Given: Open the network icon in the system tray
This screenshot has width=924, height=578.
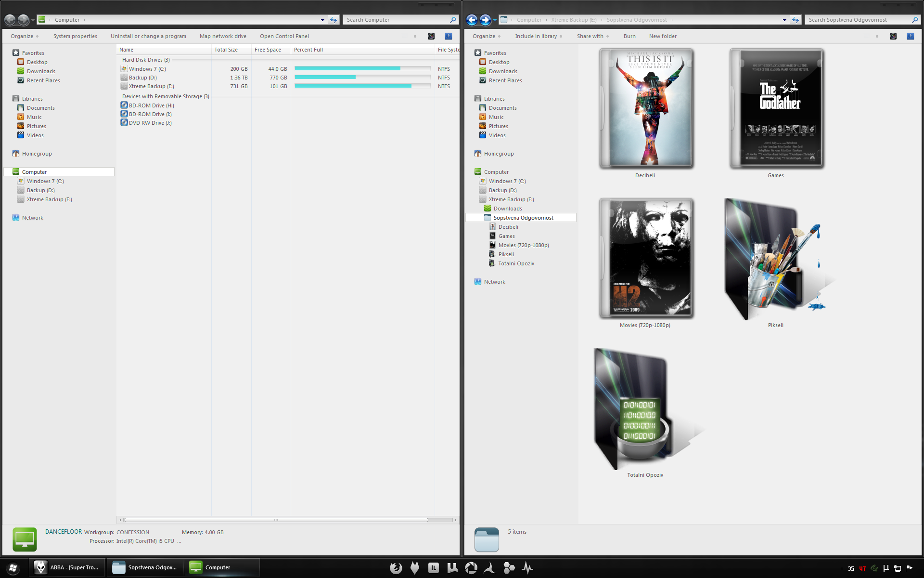Looking at the screenshot, I should (x=898, y=568).
